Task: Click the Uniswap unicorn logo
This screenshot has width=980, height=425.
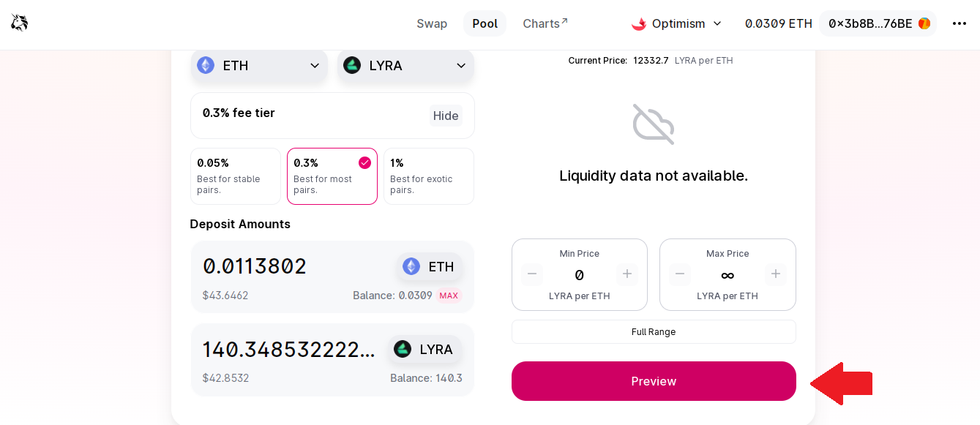Action: pos(19,23)
